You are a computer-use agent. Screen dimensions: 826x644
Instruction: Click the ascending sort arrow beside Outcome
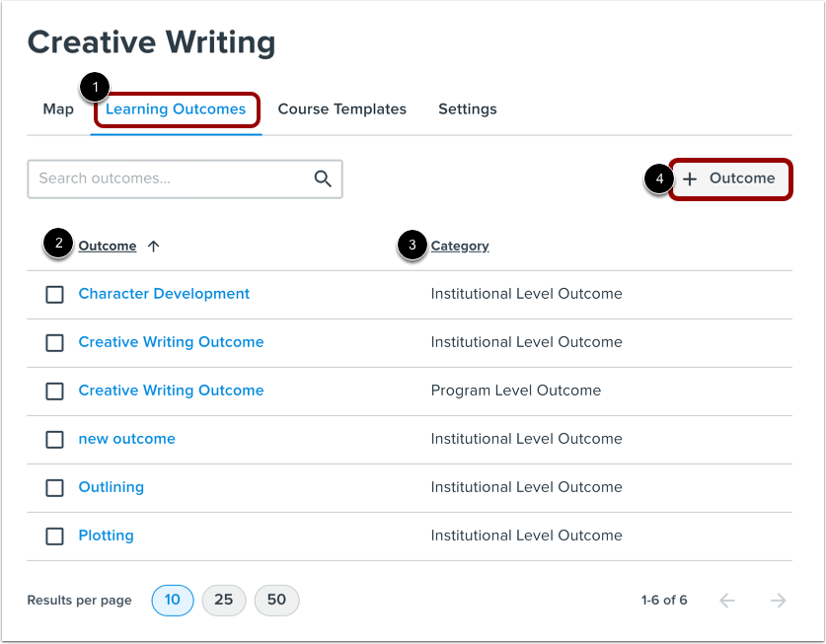point(154,246)
